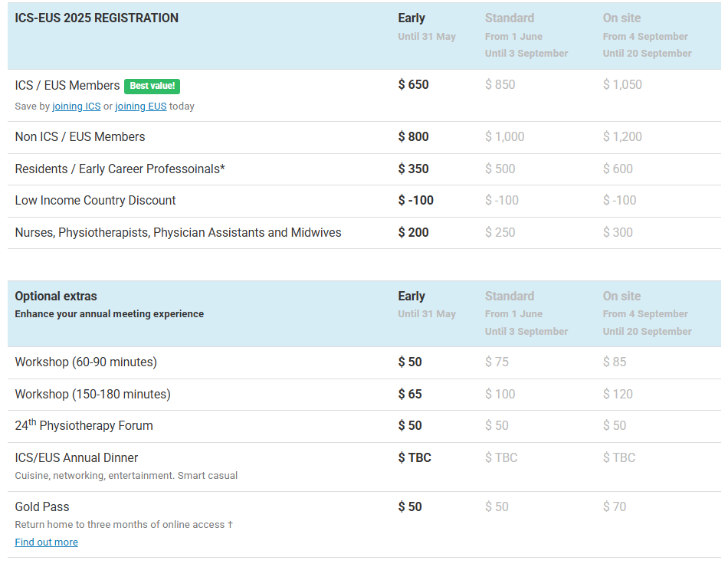Select Workshop (150-180 minutes) label

[x=93, y=395]
